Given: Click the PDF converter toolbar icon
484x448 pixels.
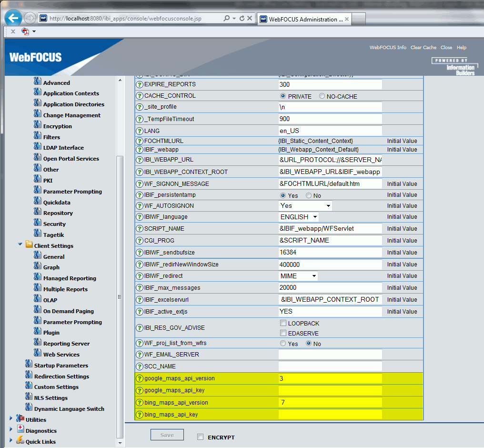Looking at the screenshot, I should 25,31.
